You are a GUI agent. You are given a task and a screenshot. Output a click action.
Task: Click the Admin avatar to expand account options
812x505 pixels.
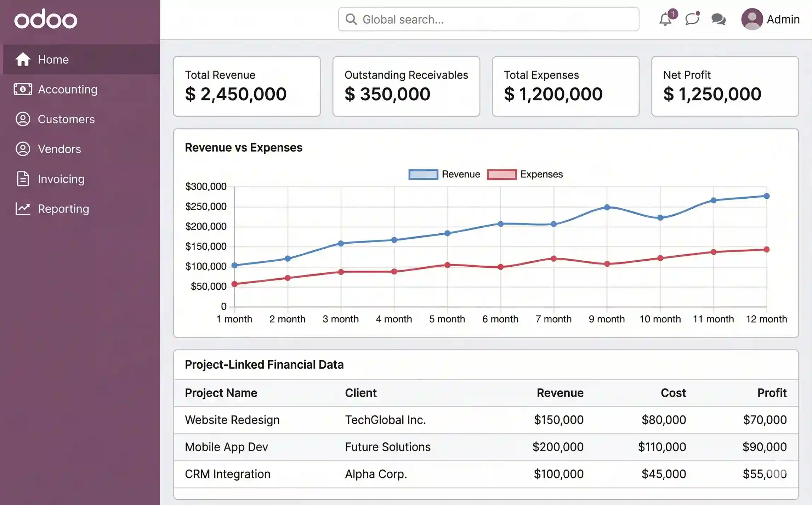pyautogui.click(x=751, y=19)
